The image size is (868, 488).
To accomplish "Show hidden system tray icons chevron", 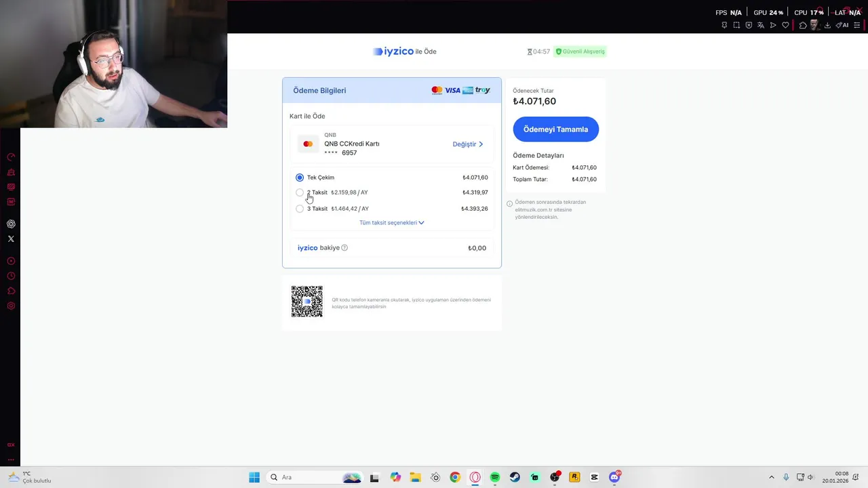I will pos(771,477).
